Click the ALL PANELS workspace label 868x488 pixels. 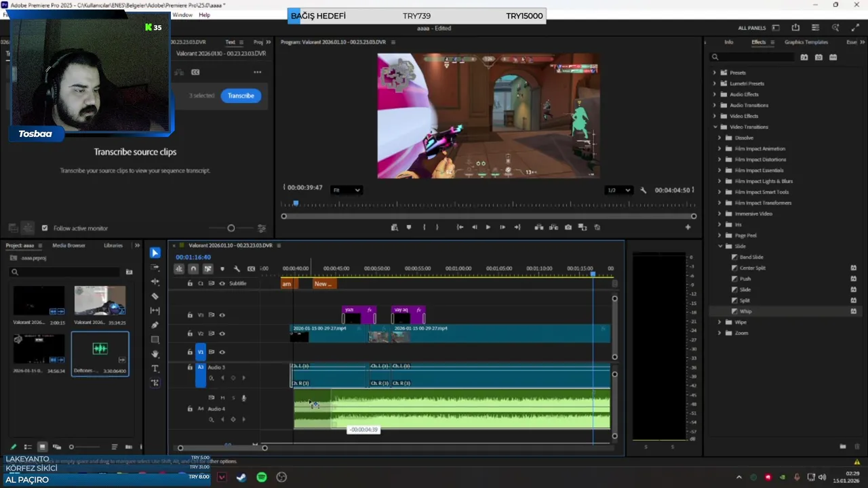(x=751, y=28)
